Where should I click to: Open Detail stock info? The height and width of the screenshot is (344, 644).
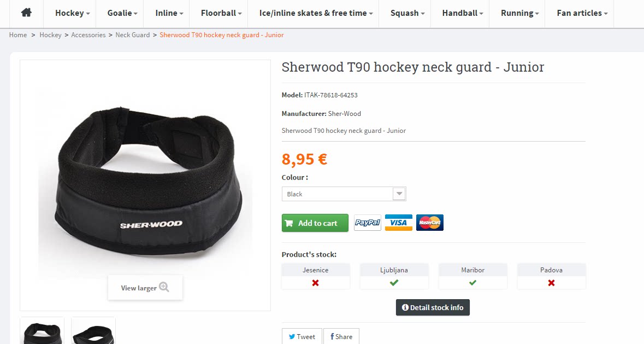[x=433, y=307]
